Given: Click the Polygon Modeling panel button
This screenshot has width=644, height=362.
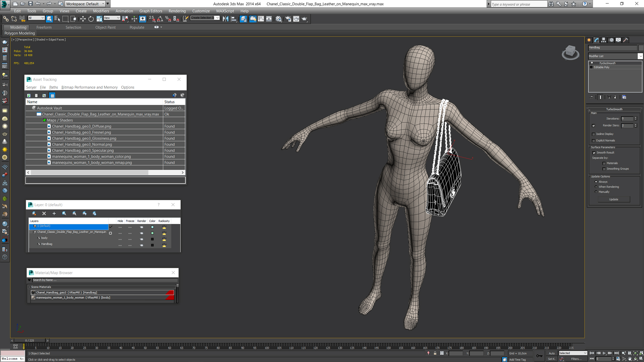Looking at the screenshot, I should tap(20, 33).
